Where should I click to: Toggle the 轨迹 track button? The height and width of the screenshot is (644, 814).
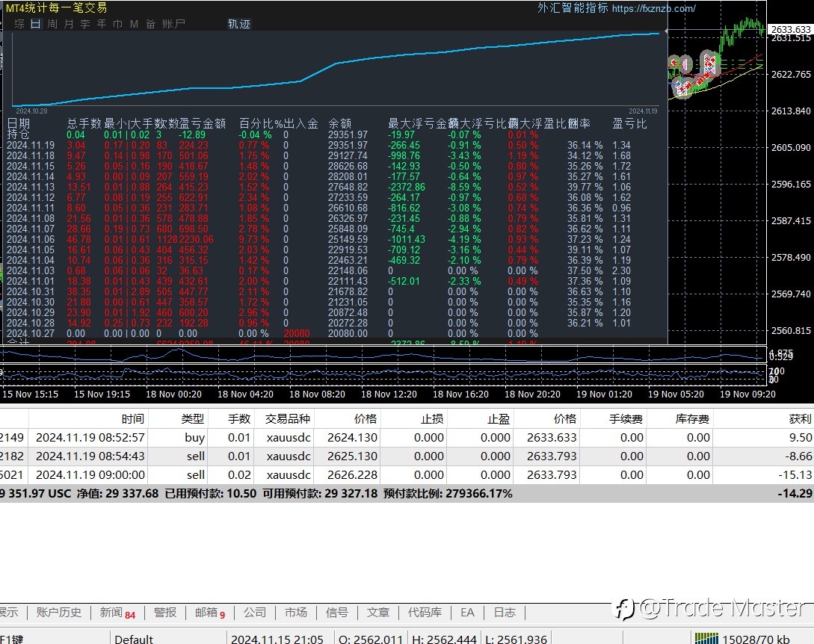coord(239,24)
